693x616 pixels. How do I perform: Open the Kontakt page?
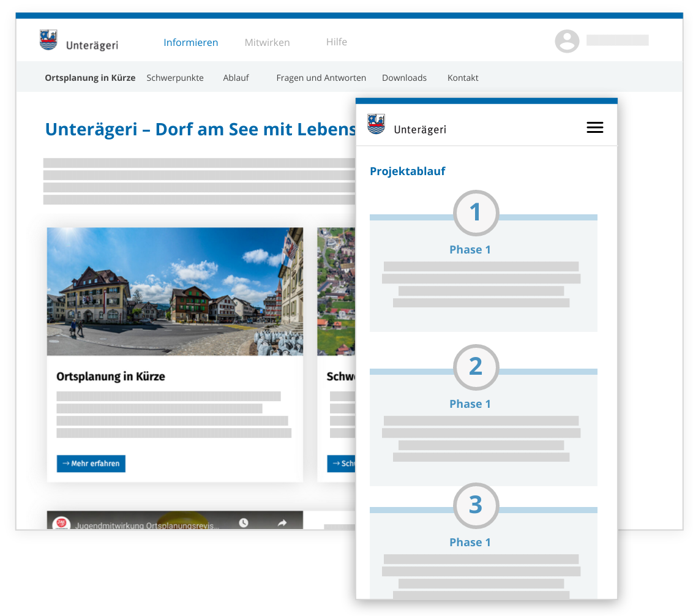click(462, 78)
